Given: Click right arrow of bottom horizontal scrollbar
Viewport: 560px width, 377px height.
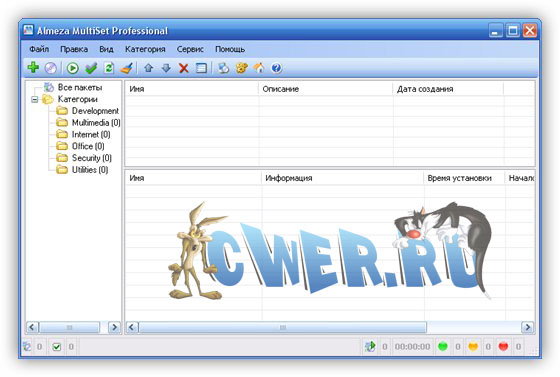Looking at the screenshot, I should click(527, 327).
